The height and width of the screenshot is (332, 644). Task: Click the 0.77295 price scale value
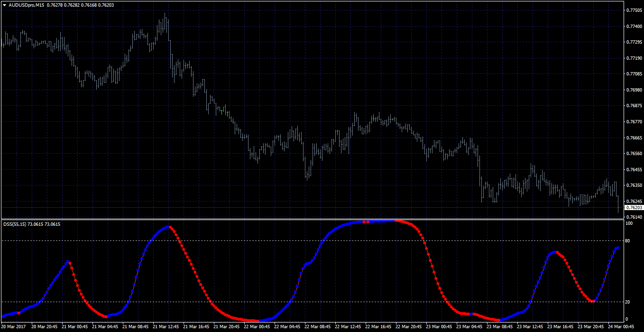(634, 42)
